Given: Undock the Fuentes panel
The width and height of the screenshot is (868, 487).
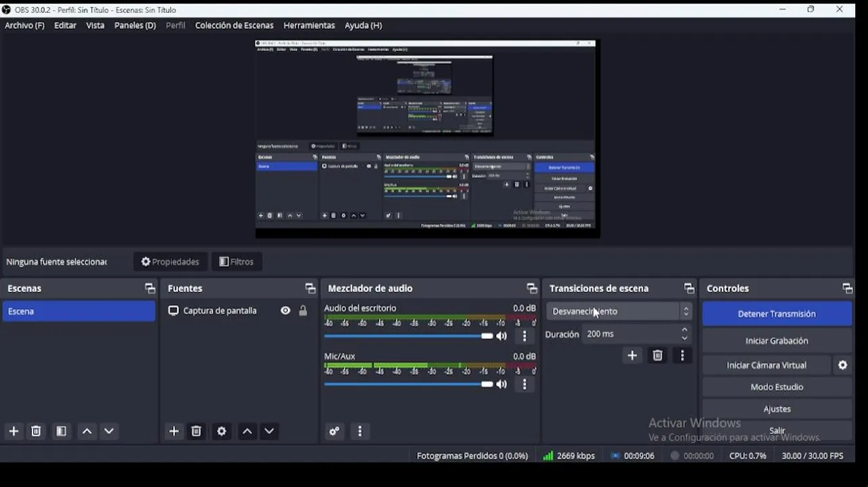Looking at the screenshot, I should [310, 289].
